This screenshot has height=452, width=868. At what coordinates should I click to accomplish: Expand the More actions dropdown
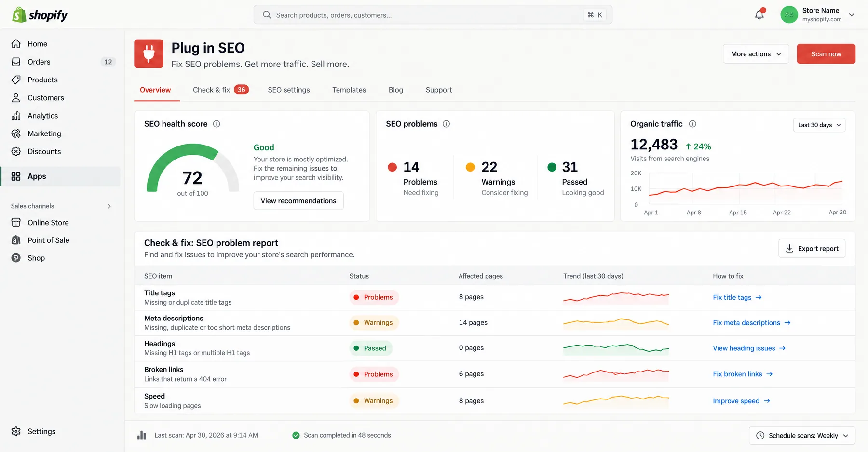coord(756,54)
